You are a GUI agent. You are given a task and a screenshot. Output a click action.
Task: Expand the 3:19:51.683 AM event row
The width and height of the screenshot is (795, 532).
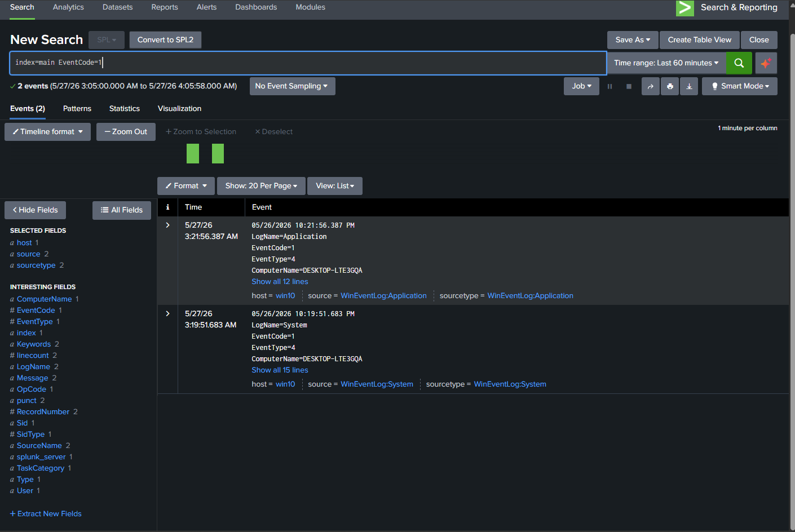[x=167, y=313]
